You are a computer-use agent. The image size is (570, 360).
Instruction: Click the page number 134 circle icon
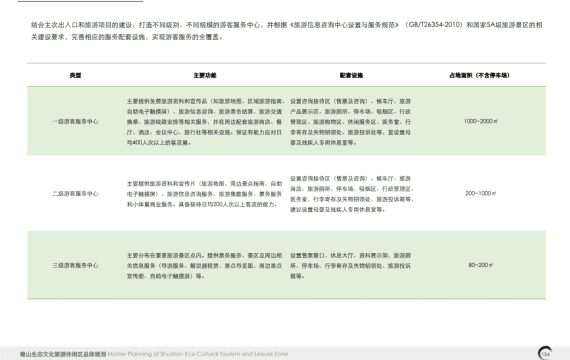(x=545, y=353)
